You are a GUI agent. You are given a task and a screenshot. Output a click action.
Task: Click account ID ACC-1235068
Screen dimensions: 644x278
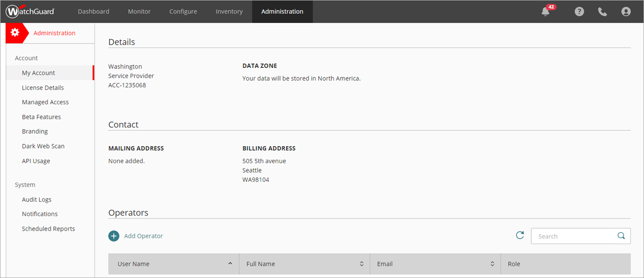pyautogui.click(x=127, y=85)
